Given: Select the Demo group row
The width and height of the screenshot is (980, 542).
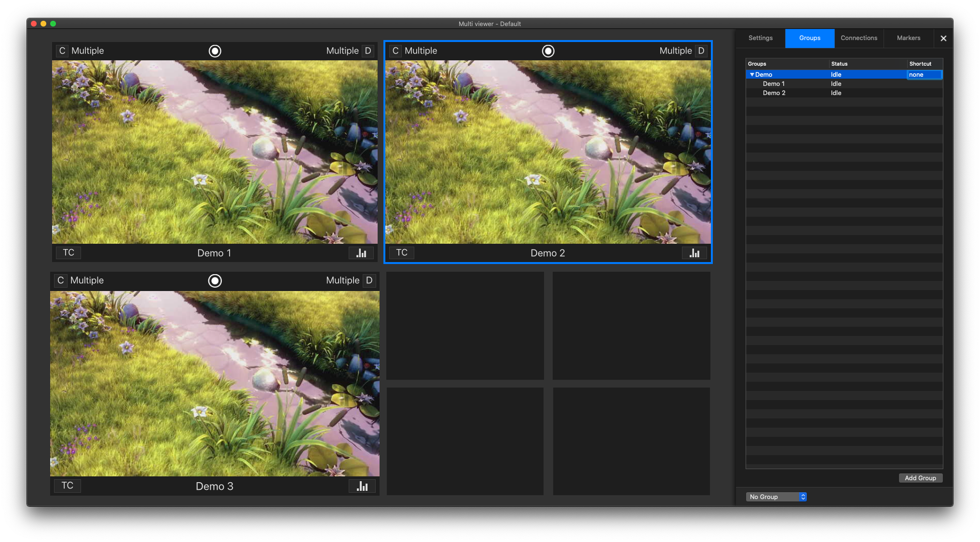Looking at the screenshot, I should 844,74.
